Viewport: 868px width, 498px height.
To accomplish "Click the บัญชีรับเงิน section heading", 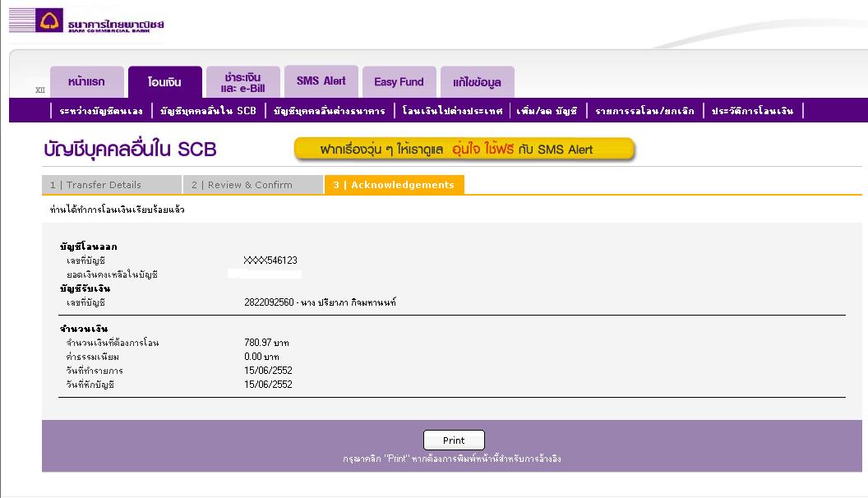I will point(85,288).
